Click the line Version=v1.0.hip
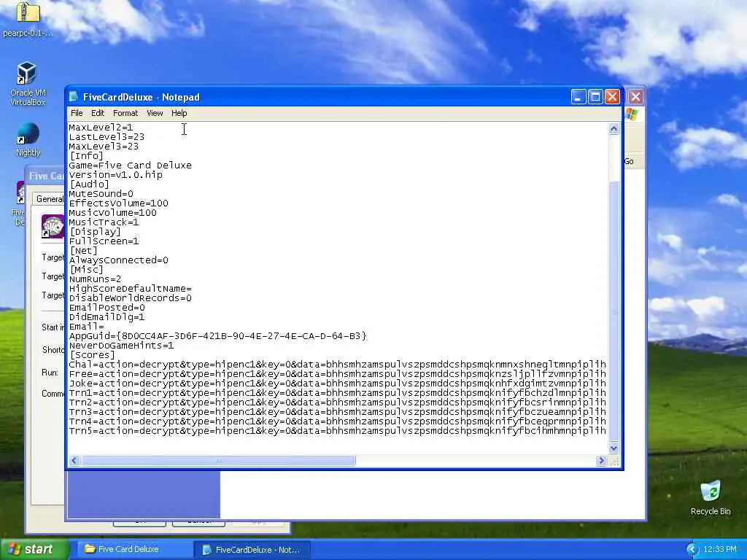The width and height of the screenshot is (747, 560). pyautogui.click(x=116, y=175)
